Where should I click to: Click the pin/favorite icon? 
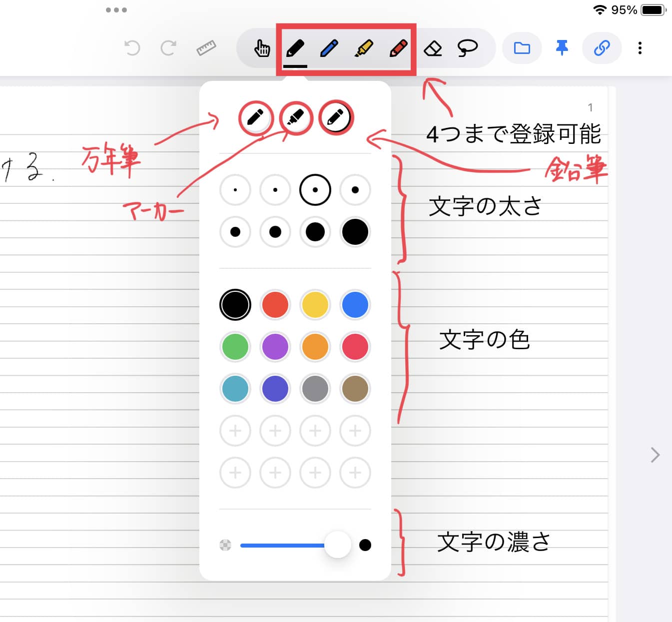(x=562, y=48)
